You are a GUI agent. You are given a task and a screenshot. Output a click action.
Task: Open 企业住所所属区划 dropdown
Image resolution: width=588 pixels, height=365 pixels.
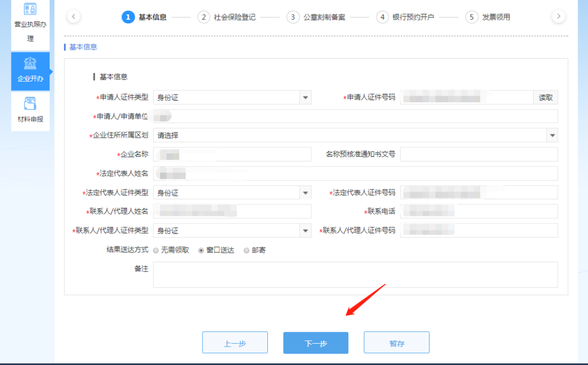(x=552, y=135)
